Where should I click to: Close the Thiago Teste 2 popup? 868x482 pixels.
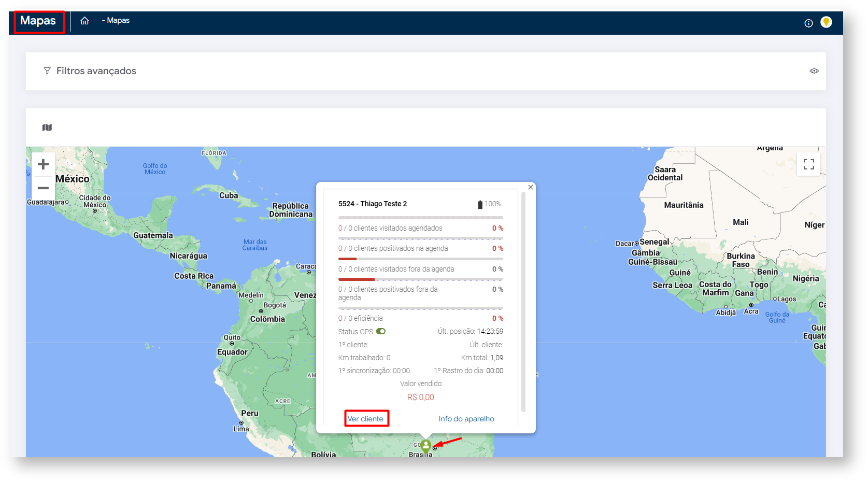[x=530, y=187]
